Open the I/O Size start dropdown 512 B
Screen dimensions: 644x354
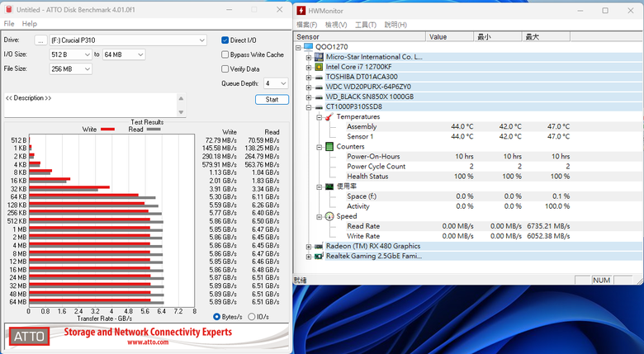coord(70,54)
